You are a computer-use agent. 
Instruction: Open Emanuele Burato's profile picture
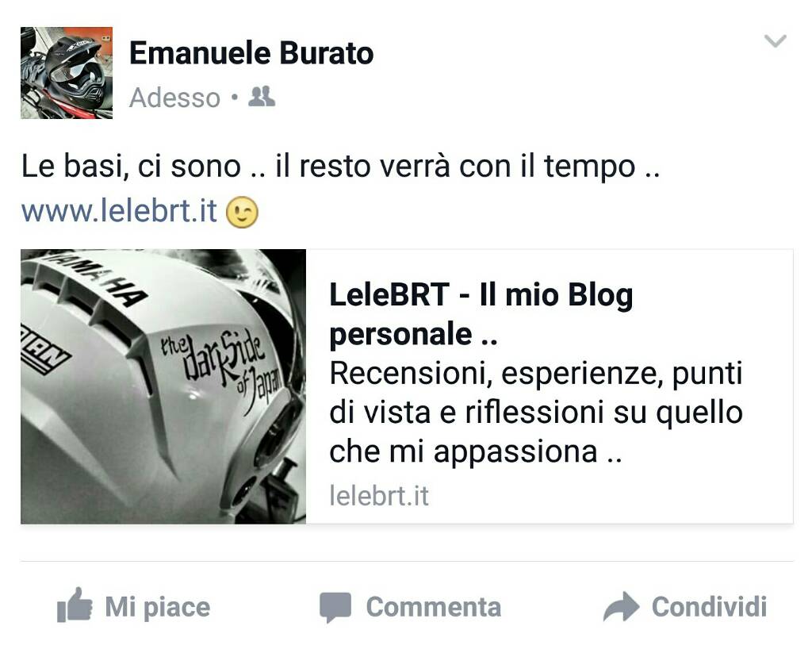[x=67, y=73]
